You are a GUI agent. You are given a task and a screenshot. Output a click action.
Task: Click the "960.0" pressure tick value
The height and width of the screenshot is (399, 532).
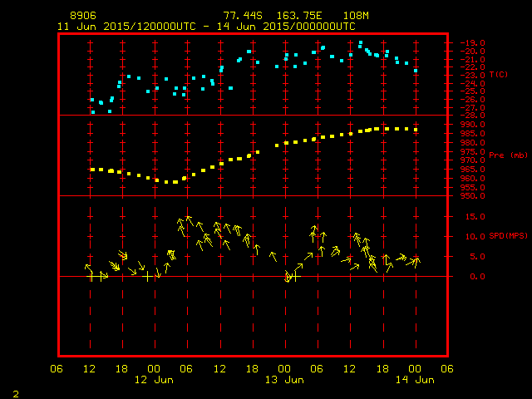click(x=473, y=178)
